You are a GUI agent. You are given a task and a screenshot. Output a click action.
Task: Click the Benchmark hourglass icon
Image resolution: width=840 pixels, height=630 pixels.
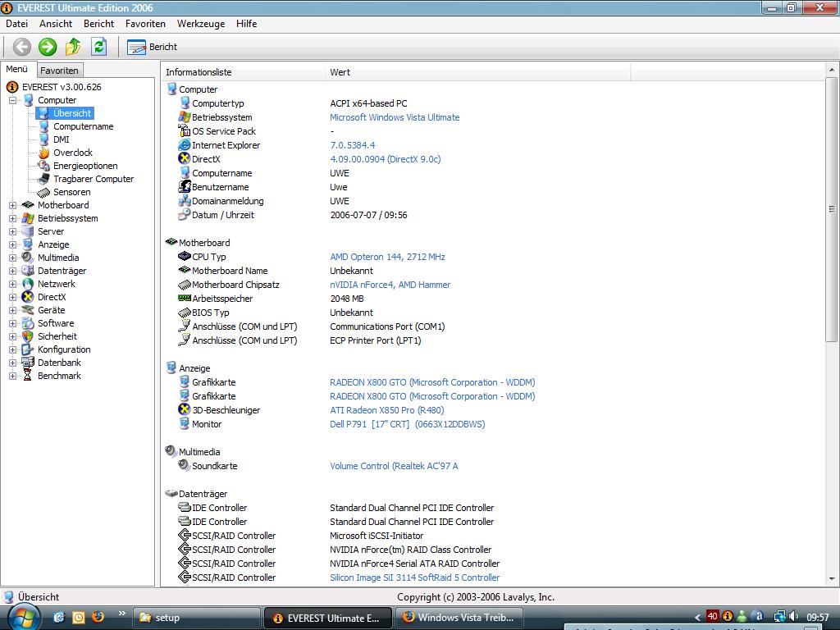click(28, 376)
